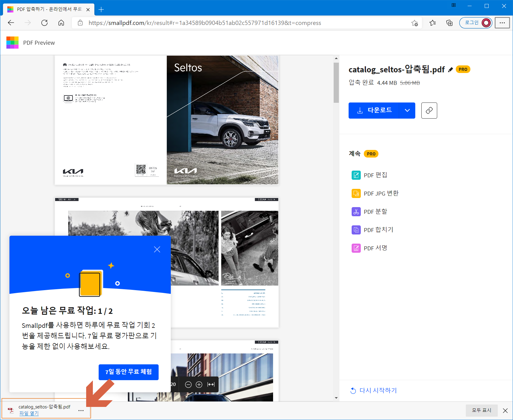Click 모두 표시 to show all downloads

tap(482, 411)
